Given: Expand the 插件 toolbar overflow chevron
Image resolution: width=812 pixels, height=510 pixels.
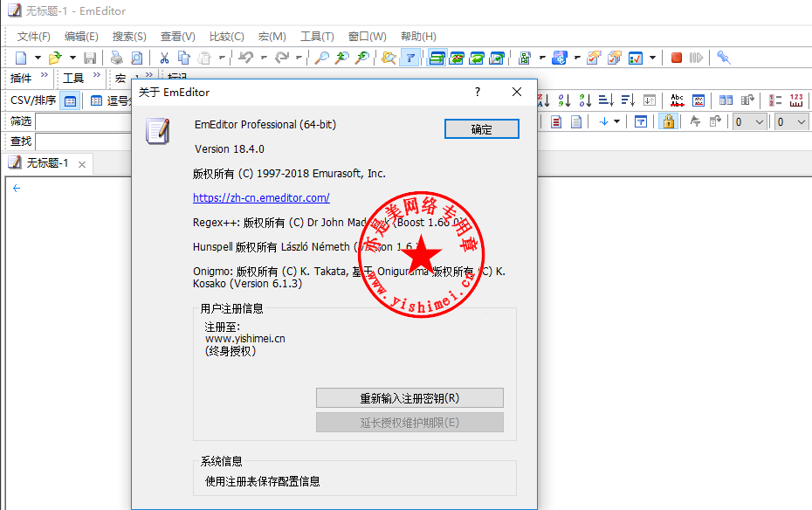Looking at the screenshot, I should pyautogui.click(x=44, y=76).
